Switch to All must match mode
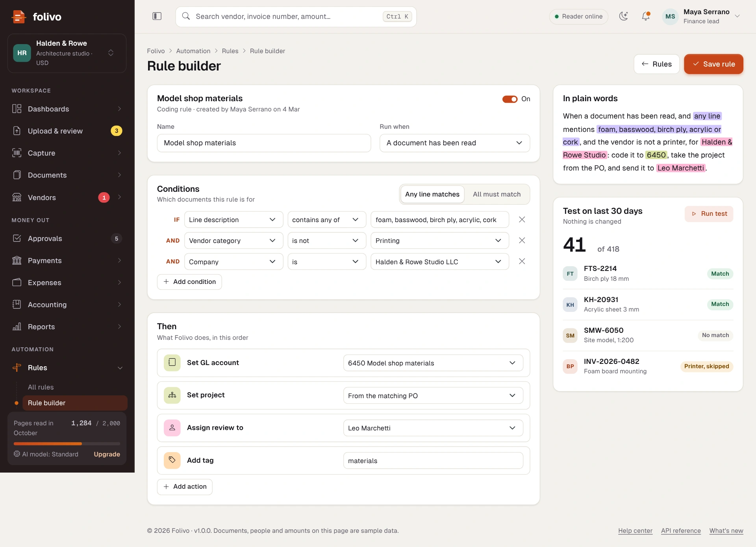This screenshot has width=756, height=547. pyautogui.click(x=497, y=194)
